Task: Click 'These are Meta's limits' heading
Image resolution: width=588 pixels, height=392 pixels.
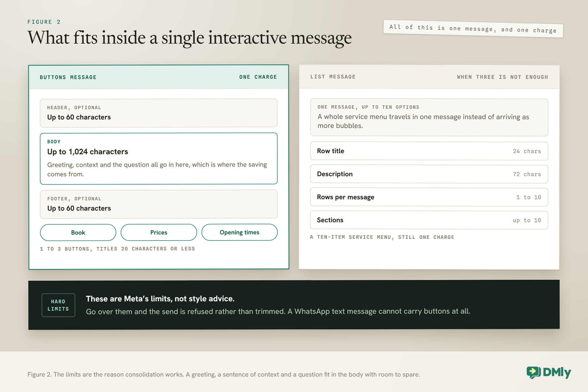Action: (x=160, y=299)
